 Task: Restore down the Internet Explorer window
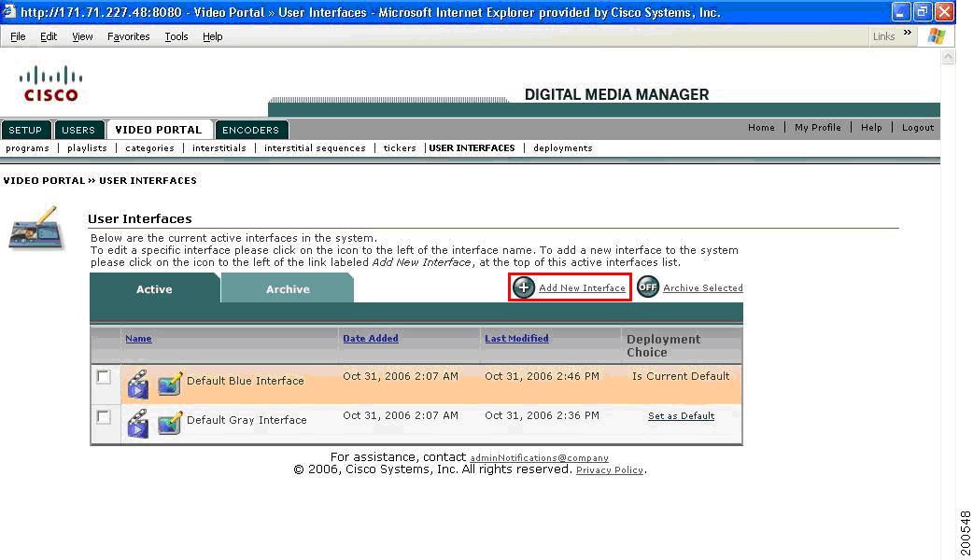tap(923, 12)
